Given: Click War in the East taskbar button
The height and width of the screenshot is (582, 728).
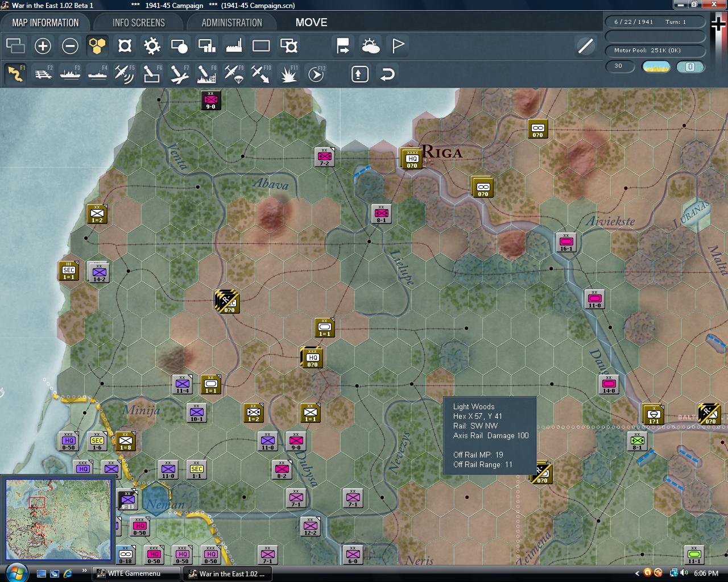Looking at the screenshot, I should 227,573.
